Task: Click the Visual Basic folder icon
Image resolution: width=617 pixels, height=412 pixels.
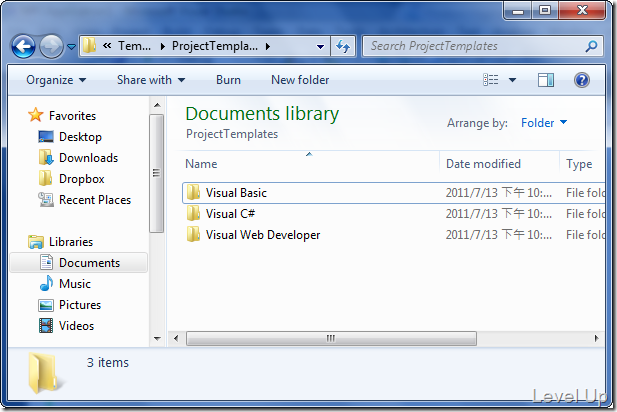Action: (x=193, y=192)
